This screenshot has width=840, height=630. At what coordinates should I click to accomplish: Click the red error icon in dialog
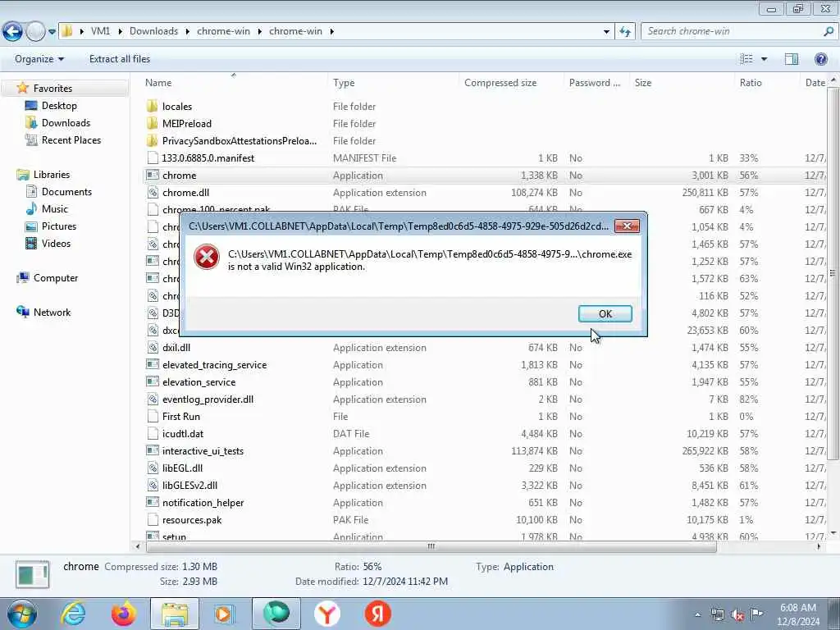pyautogui.click(x=206, y=257)
